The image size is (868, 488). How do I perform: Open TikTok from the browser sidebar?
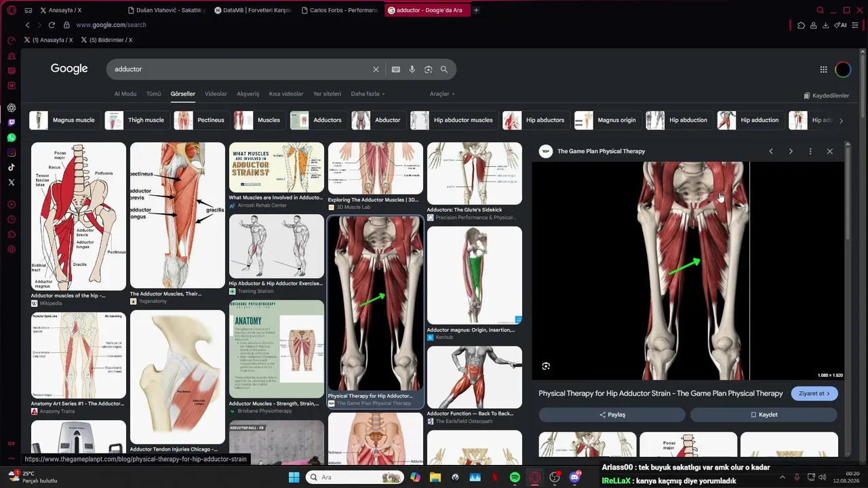(12, 167)
